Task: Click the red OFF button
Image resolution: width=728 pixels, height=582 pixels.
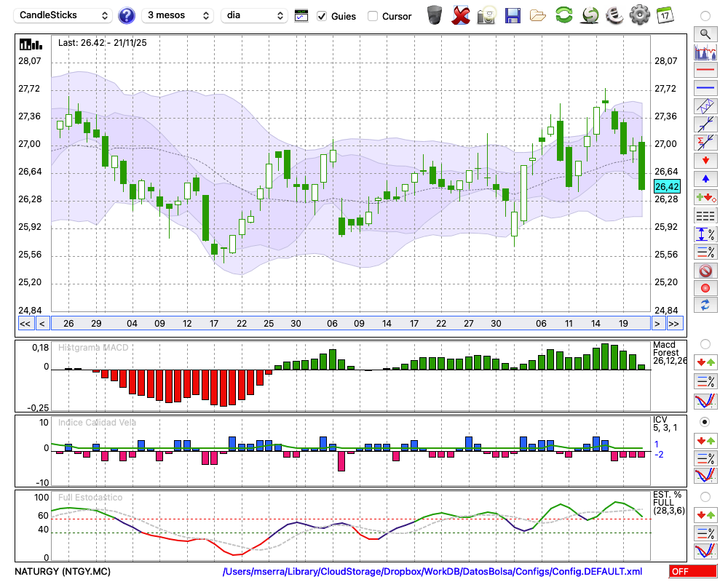Action: 693,572
